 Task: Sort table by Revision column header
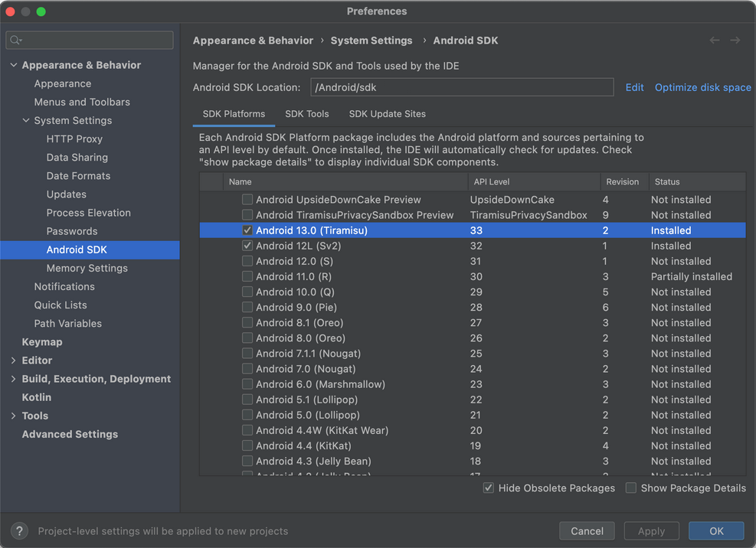pyautogui.click(x=624, y=181)
